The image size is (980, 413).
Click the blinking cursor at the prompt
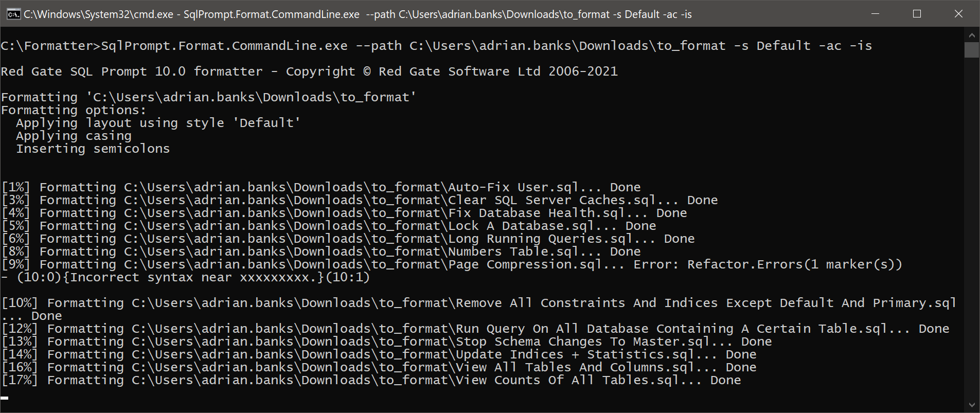pos(5,398)
